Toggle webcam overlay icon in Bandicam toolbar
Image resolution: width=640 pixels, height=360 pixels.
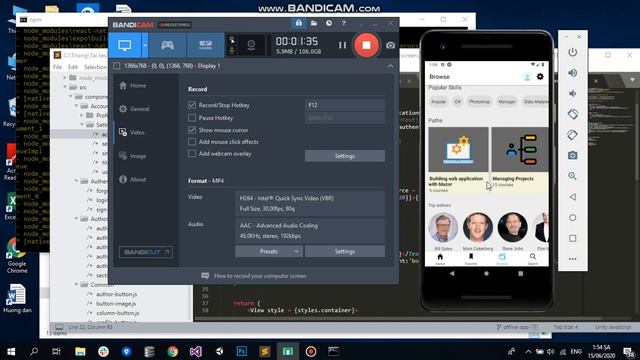click(x=251, y=45)
